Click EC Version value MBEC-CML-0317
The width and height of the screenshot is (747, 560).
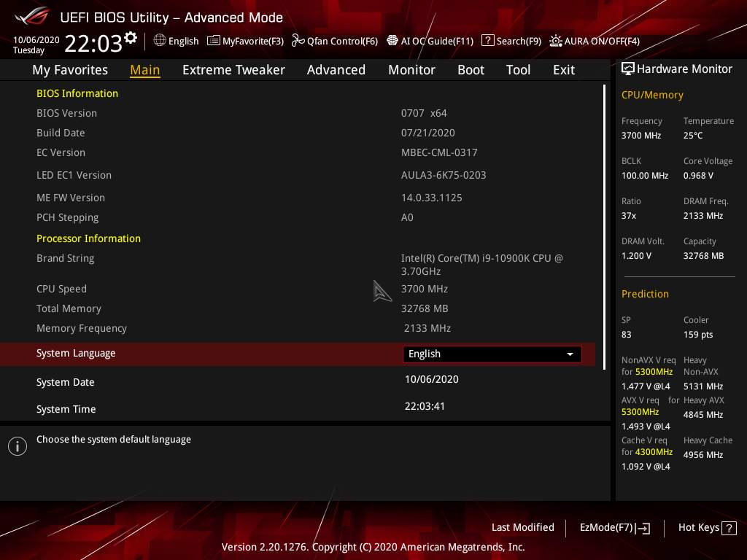coord(438,152)
